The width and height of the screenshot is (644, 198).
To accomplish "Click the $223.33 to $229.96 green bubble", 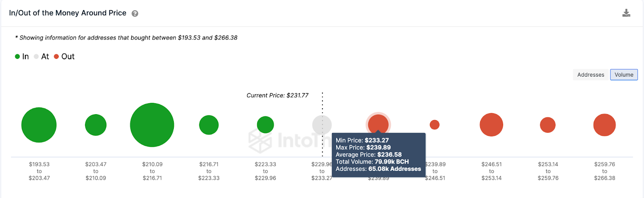I will (265, 125).
